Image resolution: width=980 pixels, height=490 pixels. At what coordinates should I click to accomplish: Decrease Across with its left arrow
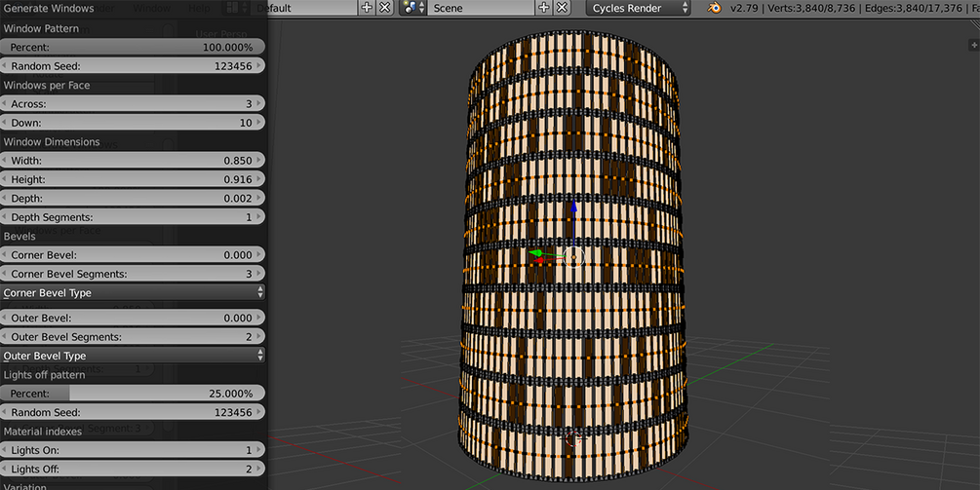[x=5, y=103]
